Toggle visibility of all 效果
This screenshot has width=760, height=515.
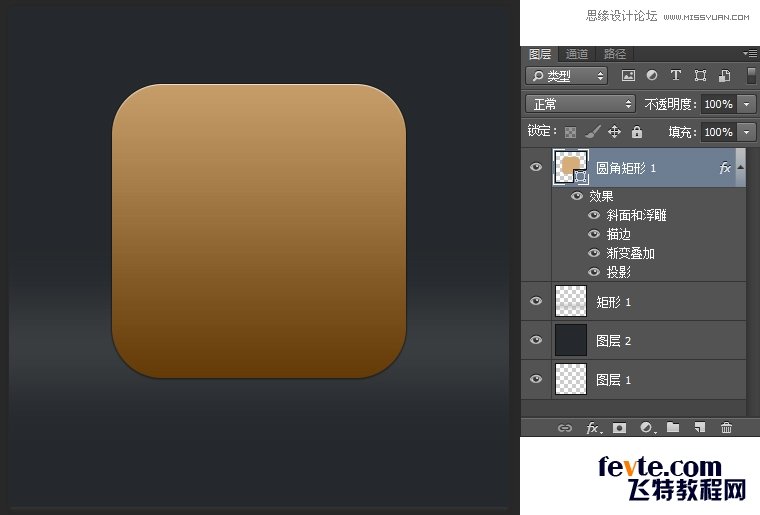pos(577,196)
